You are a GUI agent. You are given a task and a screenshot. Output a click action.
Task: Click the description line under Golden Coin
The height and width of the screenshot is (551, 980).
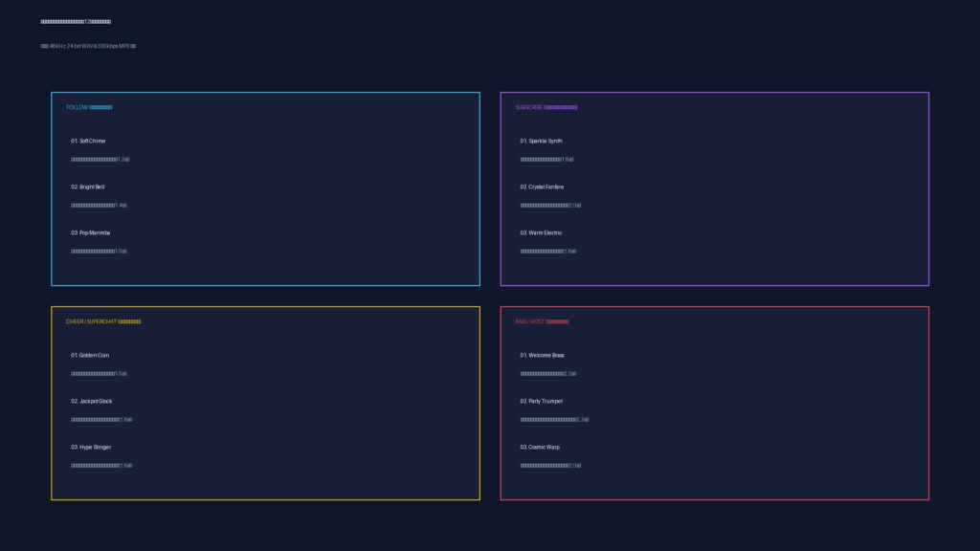[x=99, y=374]
